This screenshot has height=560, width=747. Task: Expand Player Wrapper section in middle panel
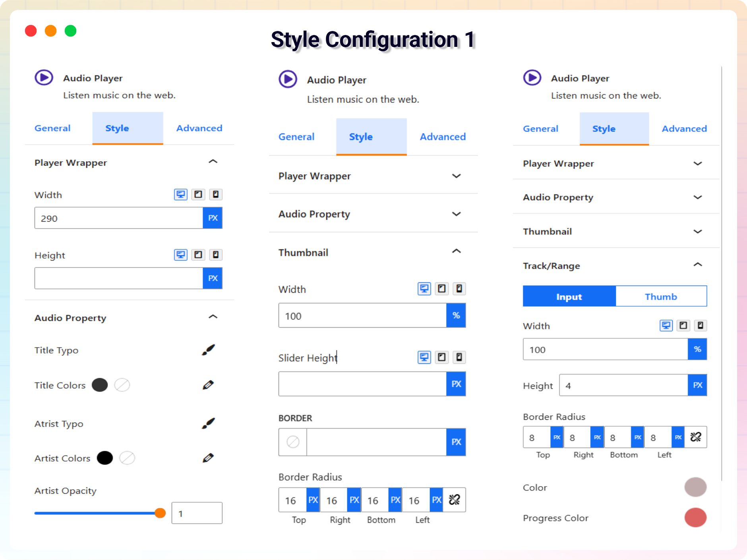457,176
